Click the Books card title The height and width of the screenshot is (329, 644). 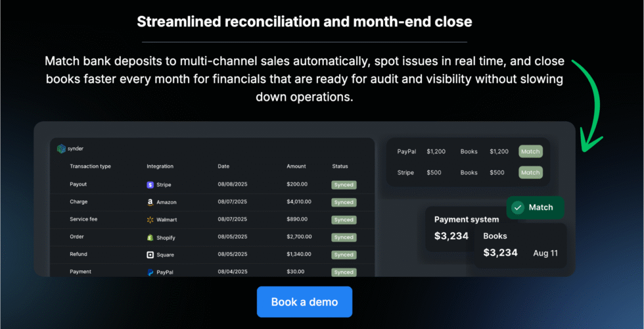coord(495,236)
